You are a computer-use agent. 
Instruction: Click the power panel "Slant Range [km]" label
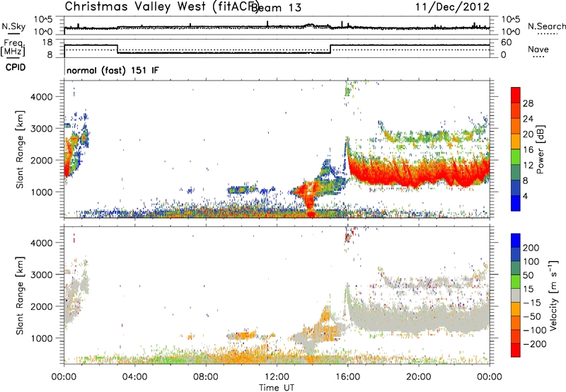20,150
